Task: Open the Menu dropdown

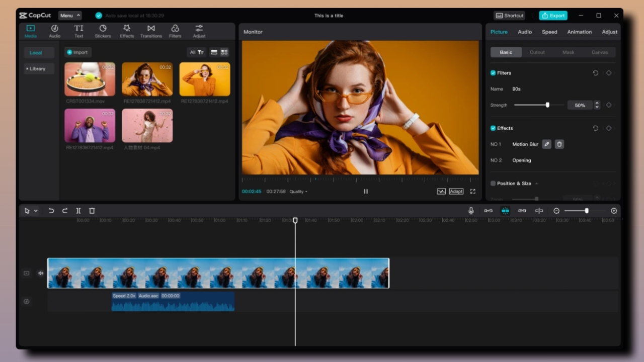Action: tap(70, 16)
